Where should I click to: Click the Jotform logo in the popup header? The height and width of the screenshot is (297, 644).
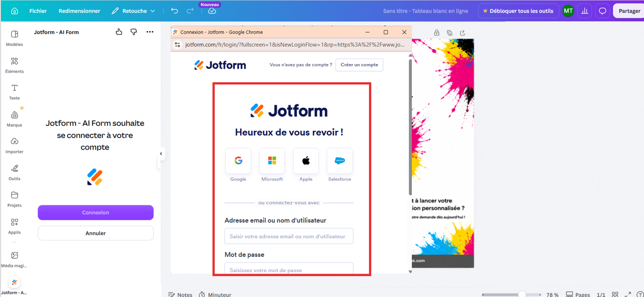tap(220, 65)
